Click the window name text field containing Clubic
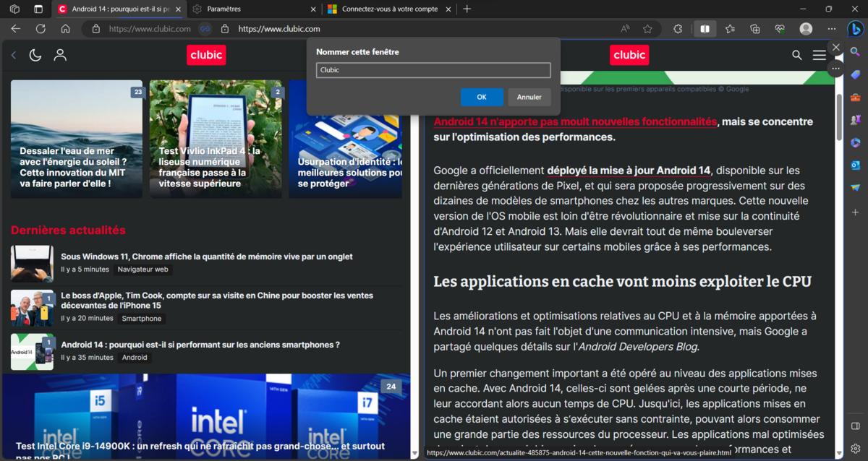The width and height of the screenshot is (868, 461). coord(433,70)
